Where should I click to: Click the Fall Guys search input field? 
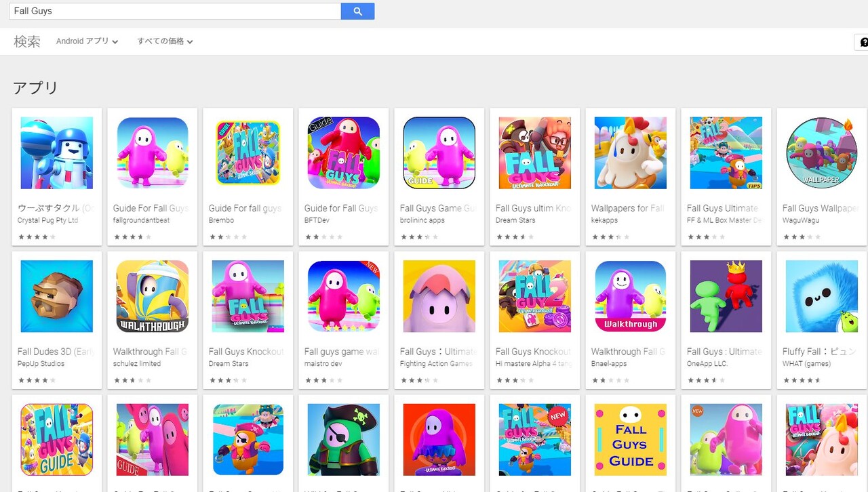tap(175, 11)
